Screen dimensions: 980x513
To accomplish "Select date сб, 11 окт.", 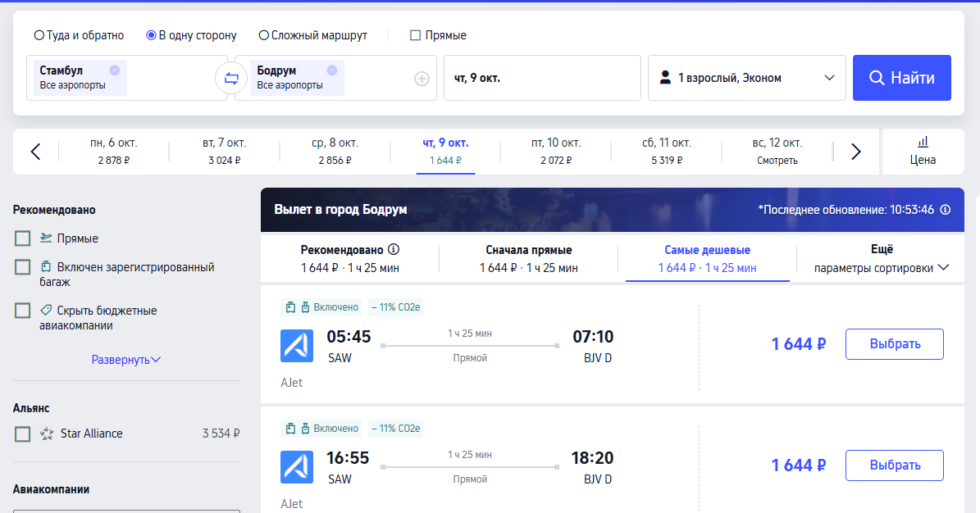I will point(667,152).
